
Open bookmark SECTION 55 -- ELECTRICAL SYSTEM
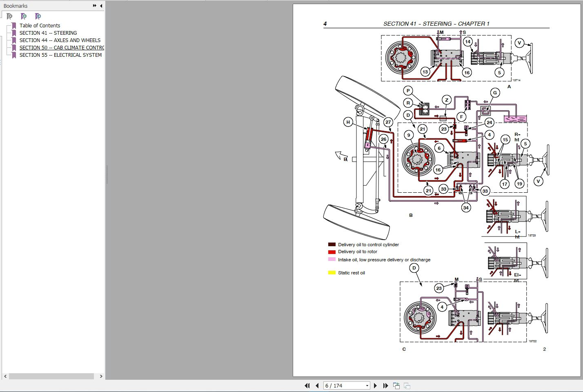coord(60,55)
